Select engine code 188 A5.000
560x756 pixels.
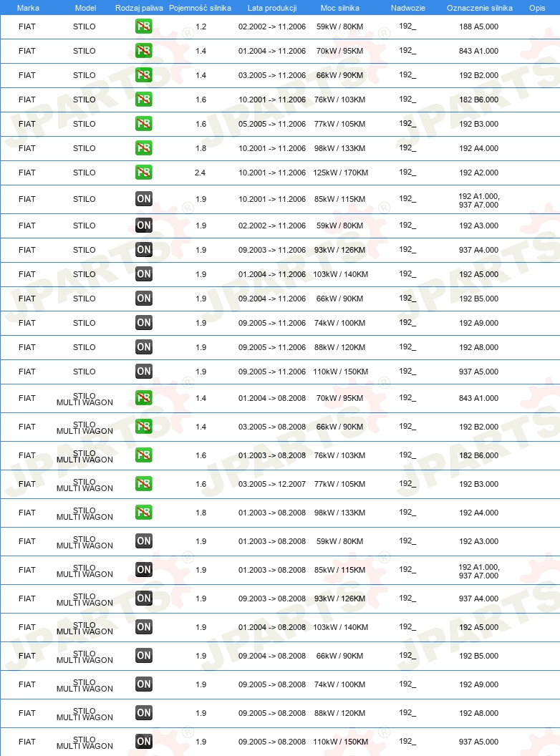[478, 26]
